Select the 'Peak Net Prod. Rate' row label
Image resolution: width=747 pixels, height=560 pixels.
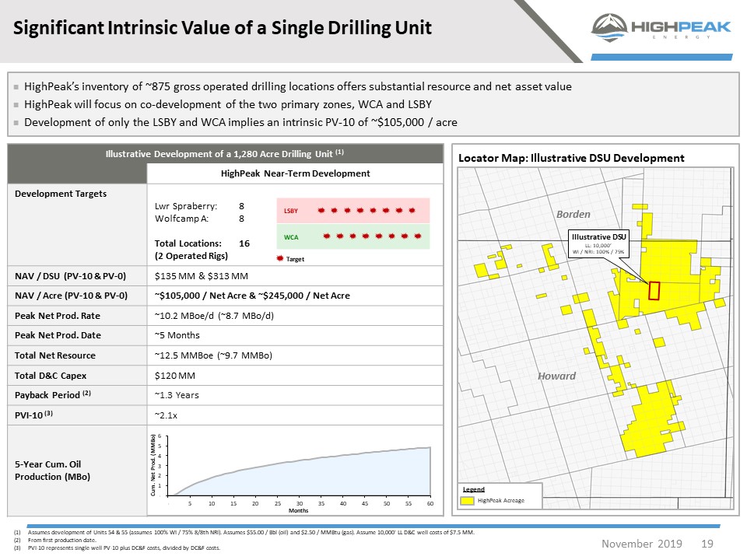57,316
